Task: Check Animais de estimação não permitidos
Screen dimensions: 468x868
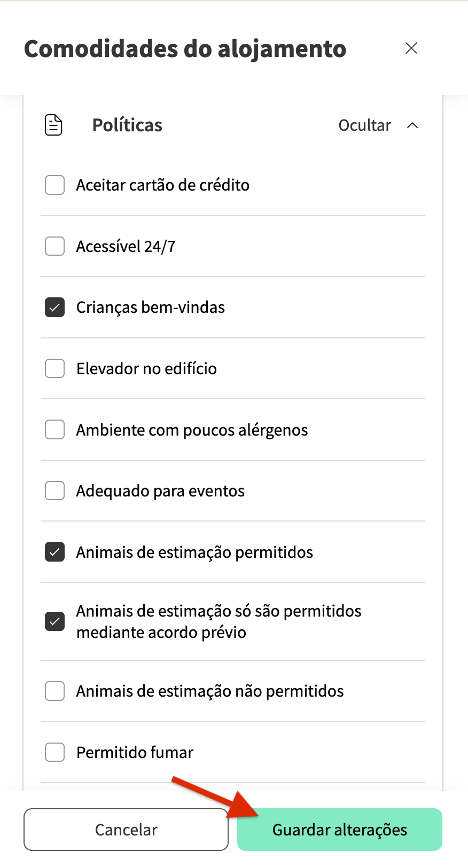Action: tap(55, 691)
